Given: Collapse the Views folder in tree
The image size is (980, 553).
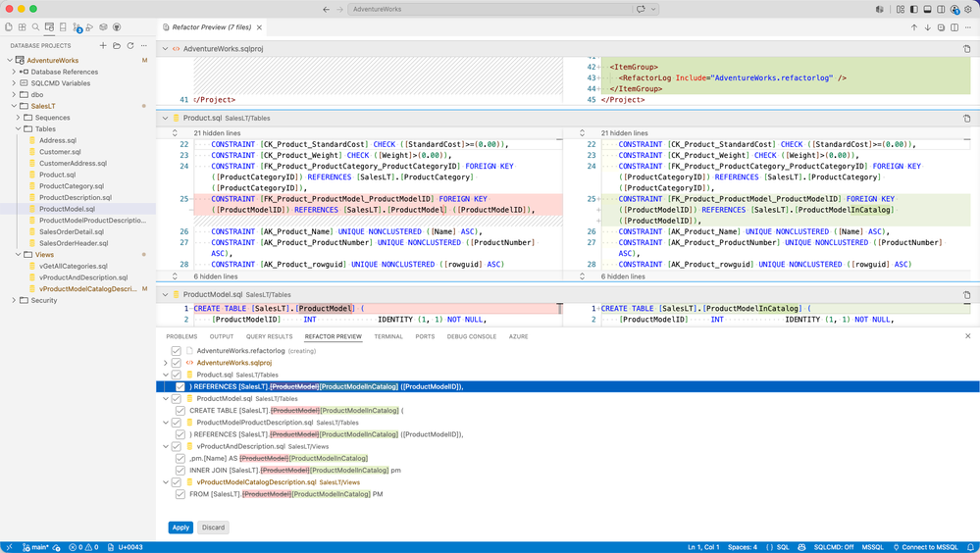Looking at the screenshot, I should pyautogui.click(x=18, y=255).
